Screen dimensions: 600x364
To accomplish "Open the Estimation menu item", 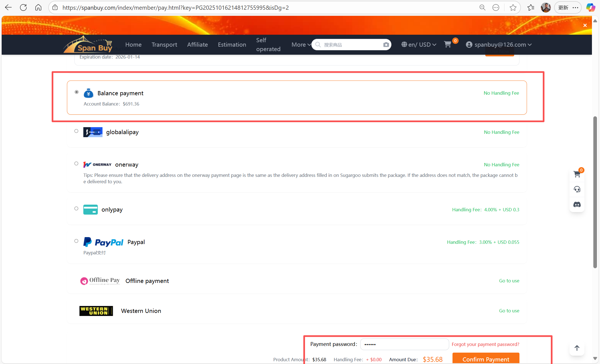I will click(232, 45).
